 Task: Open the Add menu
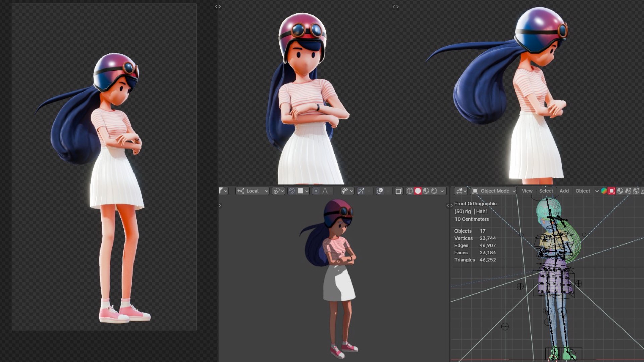(x=564, y=191)
